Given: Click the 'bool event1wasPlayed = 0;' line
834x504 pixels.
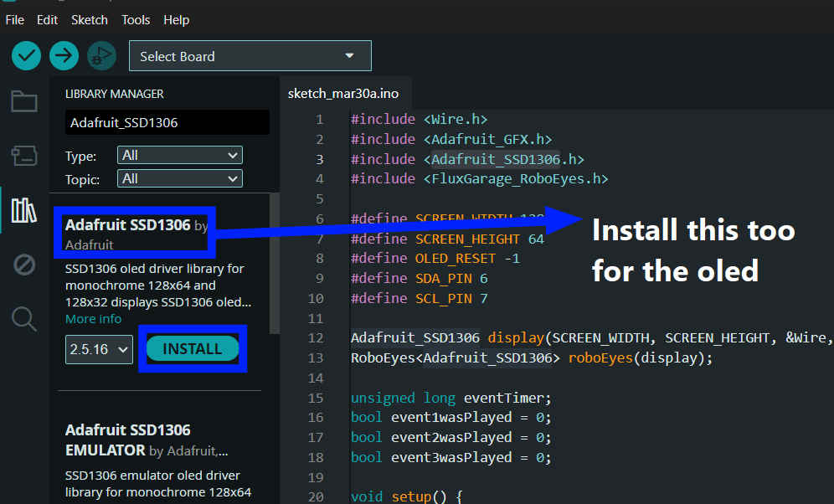Looking at the screenshot, I should pos(451,417).
